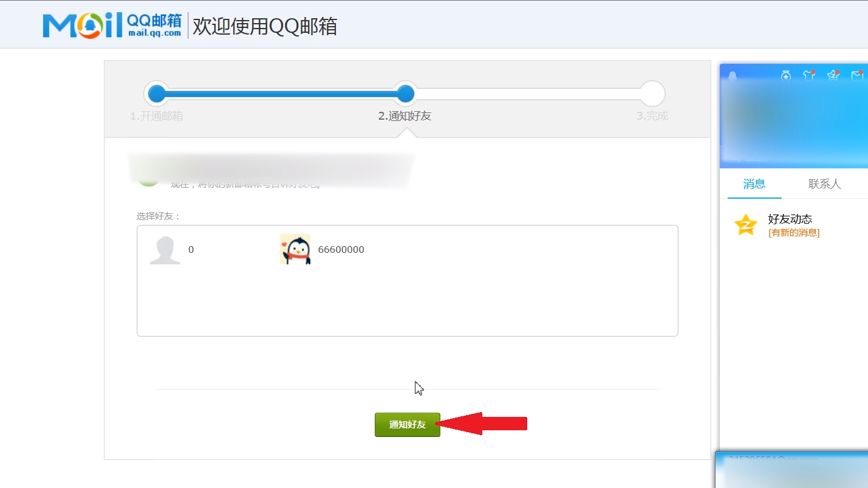Click the 1.开通邮箱 step marker
The image size is (868, 488).
[x=157, y=93]
